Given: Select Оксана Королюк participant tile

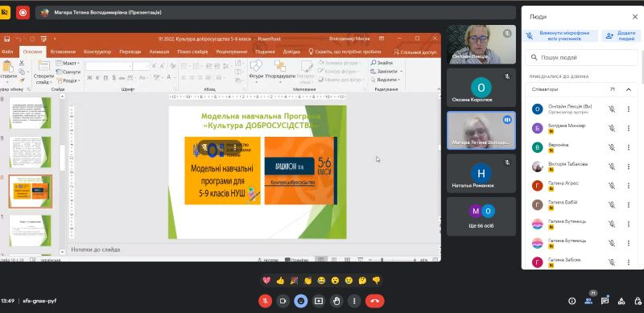Looking at the screenshot, I should click(x=481, y=88).
